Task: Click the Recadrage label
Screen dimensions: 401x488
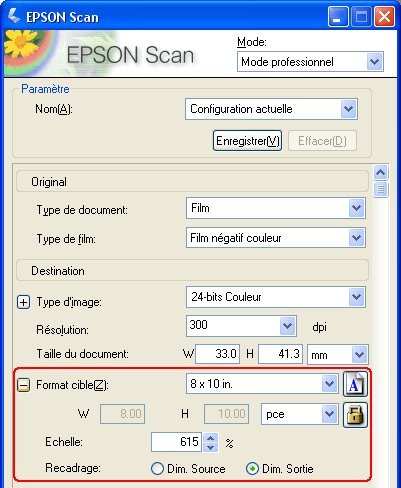Action: point(73,468)
